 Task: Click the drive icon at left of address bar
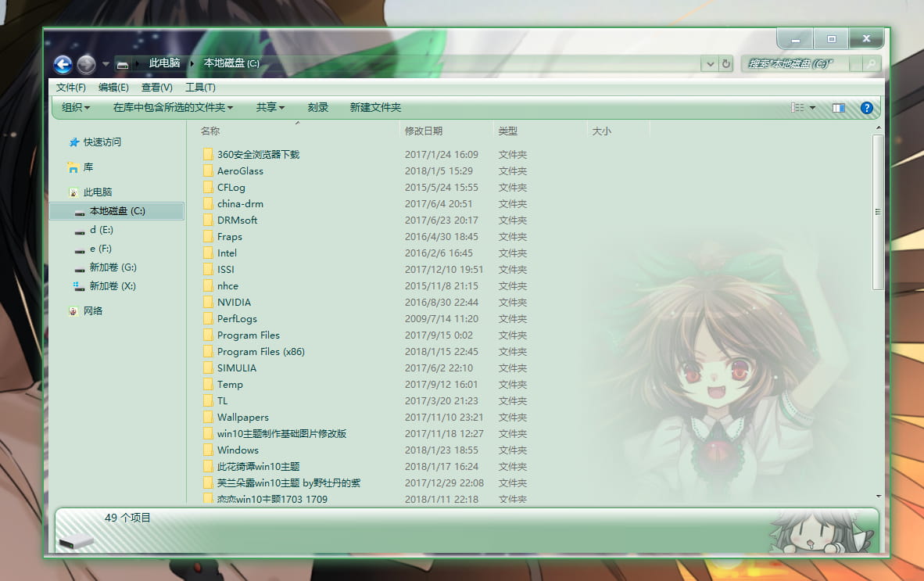tap(122, 64)
